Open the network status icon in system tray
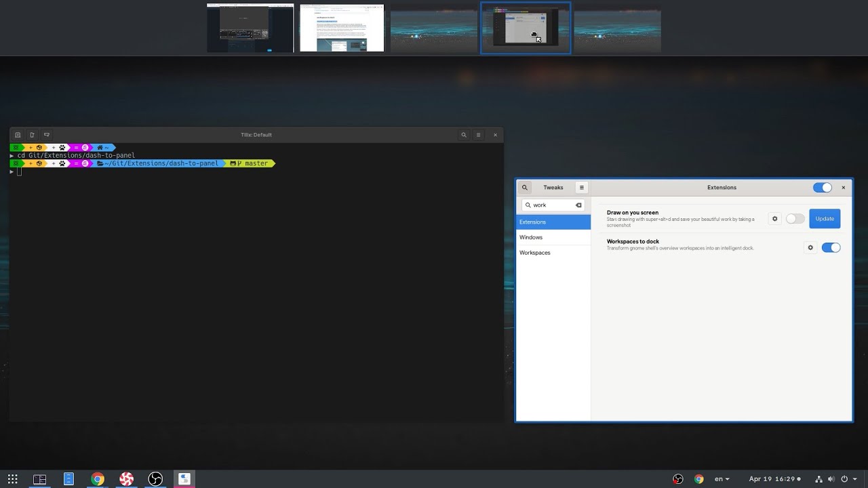 [x=818, y=479]
